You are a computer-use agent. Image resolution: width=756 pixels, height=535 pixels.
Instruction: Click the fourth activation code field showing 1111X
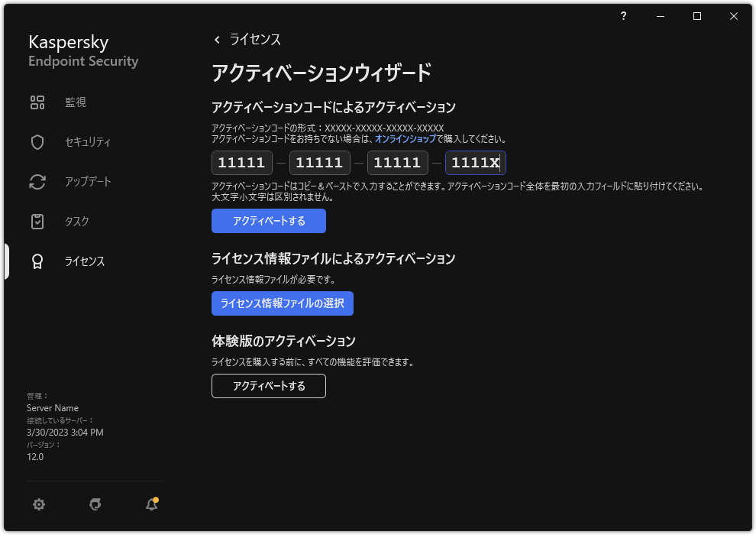coord(475,162)
